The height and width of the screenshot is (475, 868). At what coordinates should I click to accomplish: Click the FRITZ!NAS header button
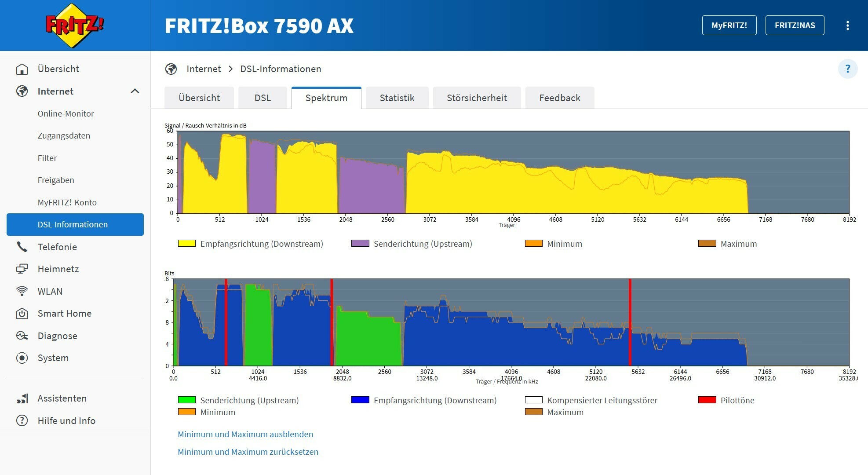pos(795,25)
